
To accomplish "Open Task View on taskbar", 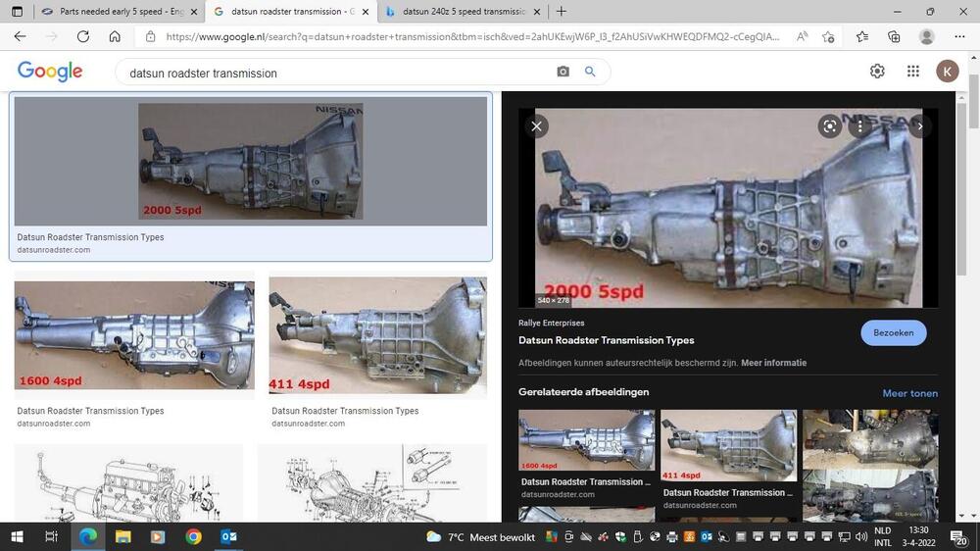I will click(x=51, y=536).
